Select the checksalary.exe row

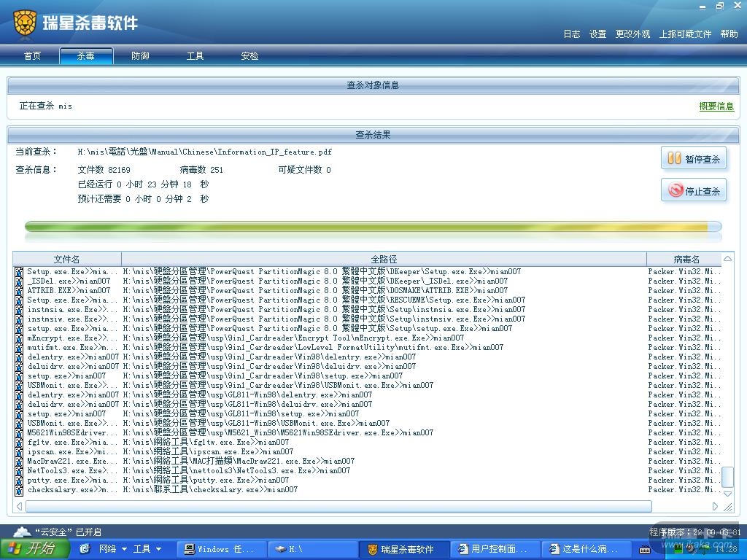click(x=368, y=489)
